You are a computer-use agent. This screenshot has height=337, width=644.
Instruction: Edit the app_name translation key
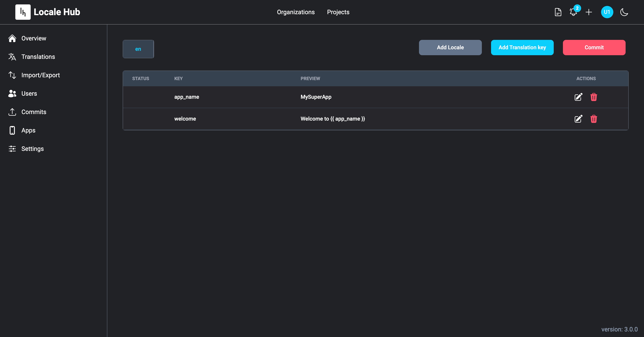(x=578, y=97)
